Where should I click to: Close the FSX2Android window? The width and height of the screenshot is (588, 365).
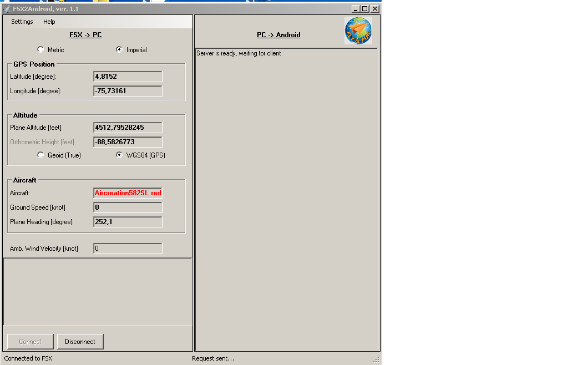[374, 9]
